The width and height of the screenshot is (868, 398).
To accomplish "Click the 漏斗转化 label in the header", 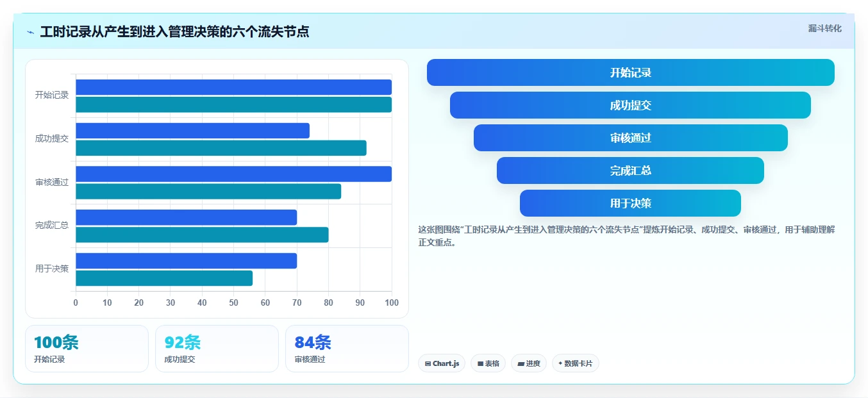I will tap(824, 28).
